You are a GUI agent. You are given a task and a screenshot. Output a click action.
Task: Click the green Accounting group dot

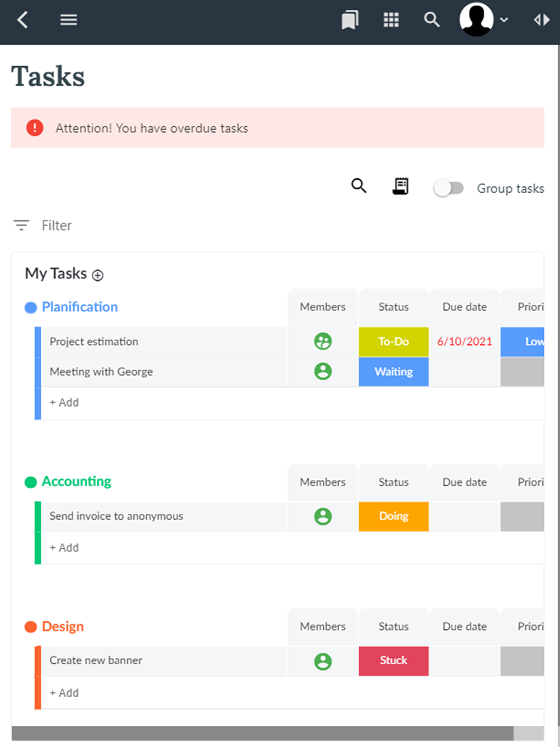click(x=31, y=482)
